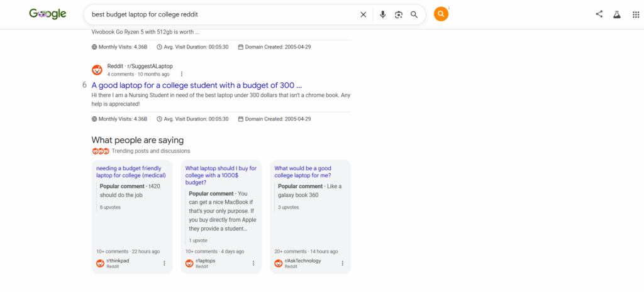
Task: Open the Google apps grid
Action: [635, 15]
